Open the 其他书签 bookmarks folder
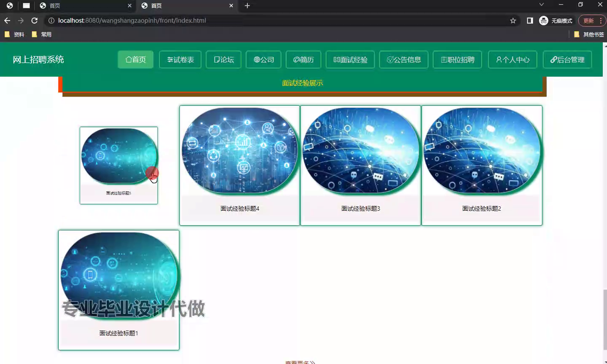 coord(589,35)
